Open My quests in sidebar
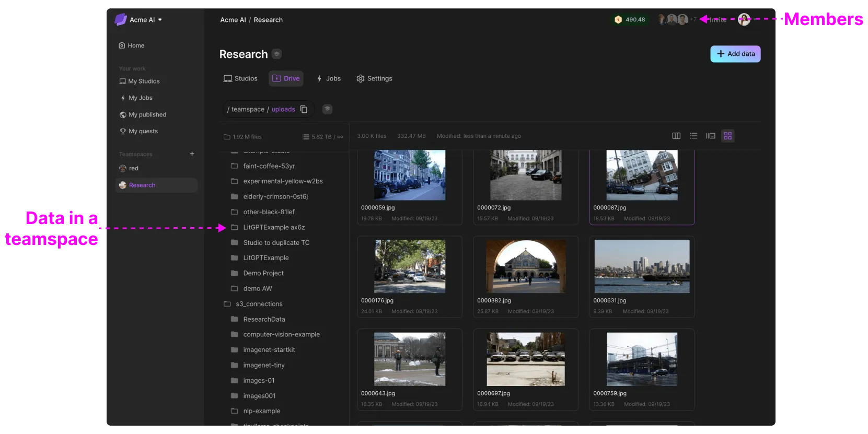The image size is (868, 434). [x=138, y=131]
